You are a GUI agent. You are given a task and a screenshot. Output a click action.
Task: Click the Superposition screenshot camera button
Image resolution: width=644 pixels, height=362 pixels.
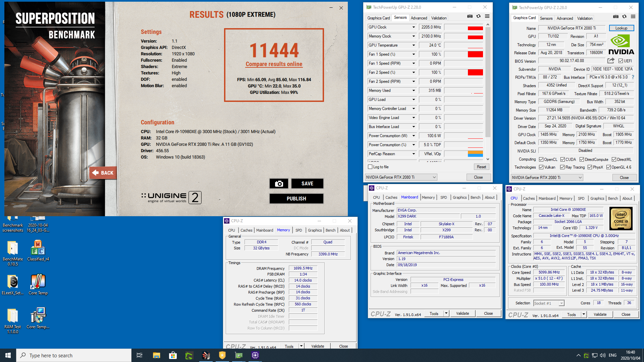coord(279,183)
